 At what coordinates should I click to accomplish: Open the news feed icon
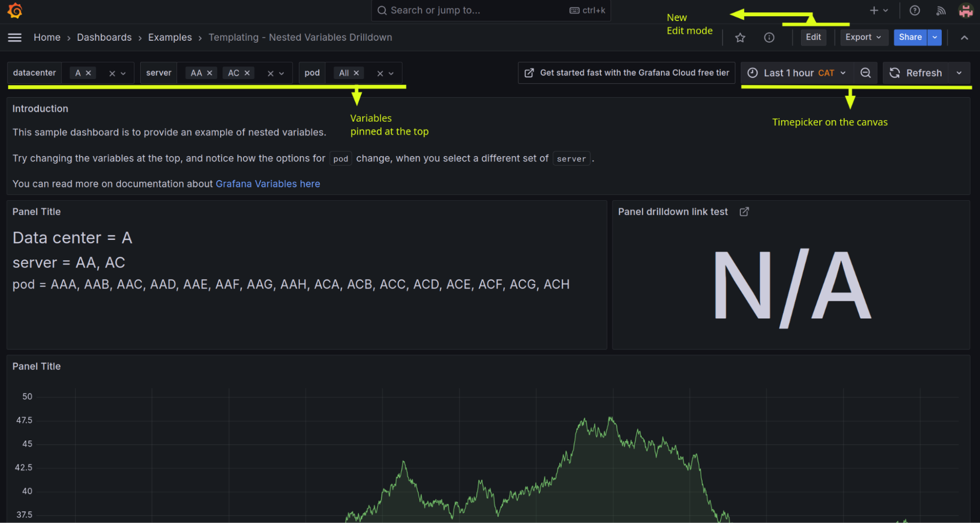940,10
